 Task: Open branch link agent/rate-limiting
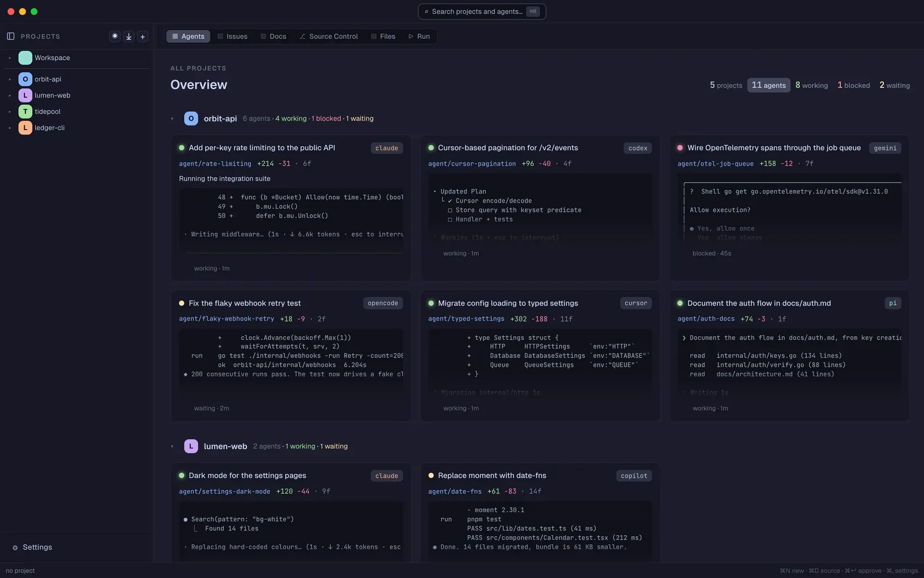[215, 164]
